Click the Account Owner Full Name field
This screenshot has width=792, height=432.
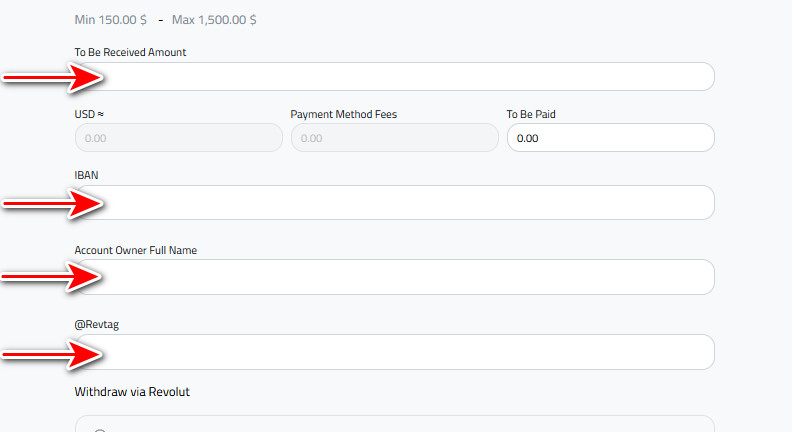(394, 277)
